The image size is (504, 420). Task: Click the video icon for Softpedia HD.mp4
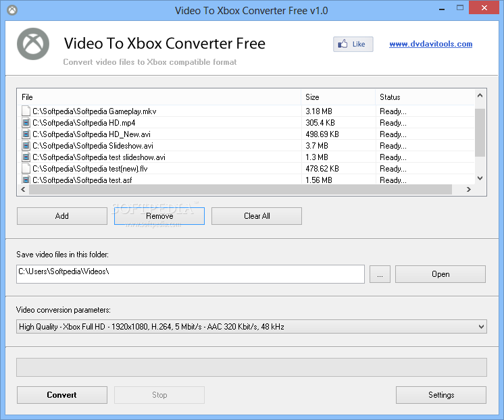pos(26,123)
